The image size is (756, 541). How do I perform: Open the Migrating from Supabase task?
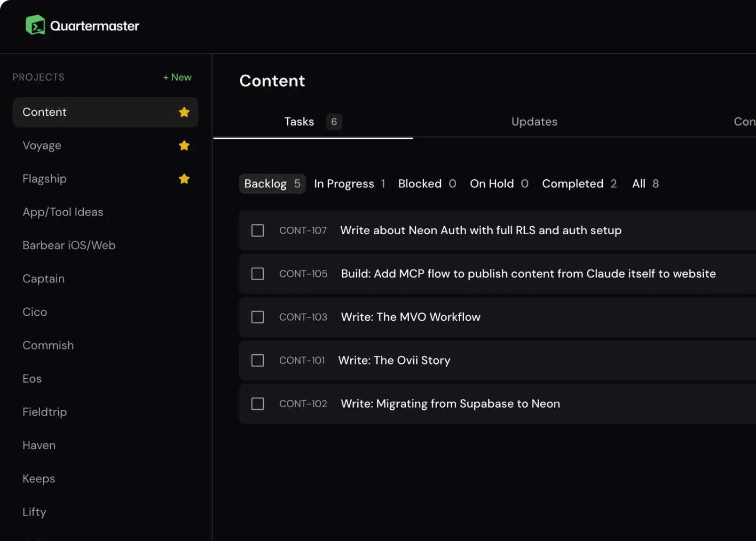click(x=450, y=404)
